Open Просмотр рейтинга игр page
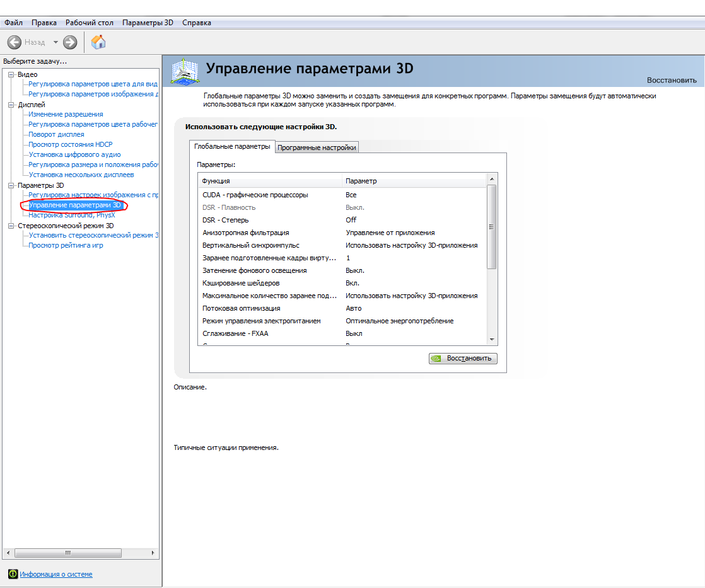The height and width of the screenshot is (588, 705). [66, 245]
